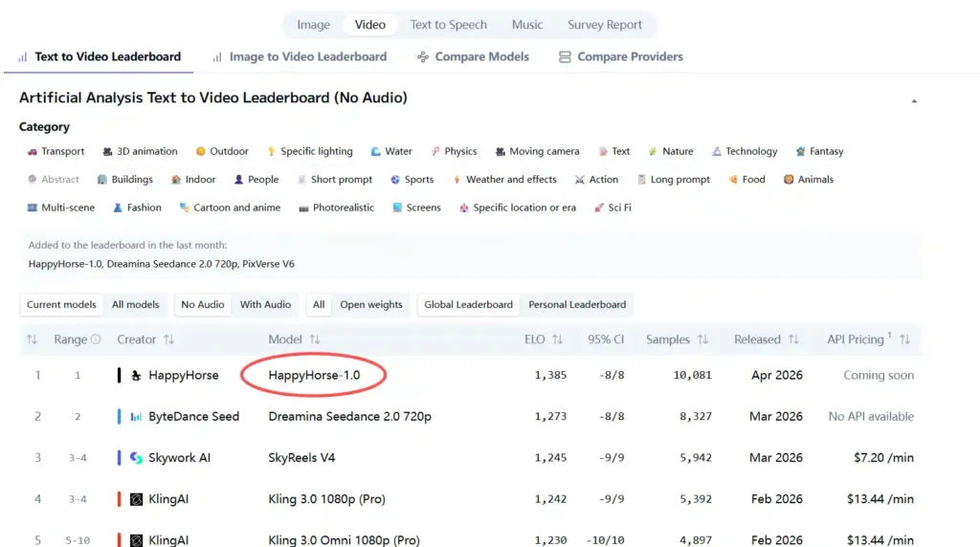This screenshot has width=980, height=547.
Task: Click the Skywork AI logo icon
Action: (136, 458)
